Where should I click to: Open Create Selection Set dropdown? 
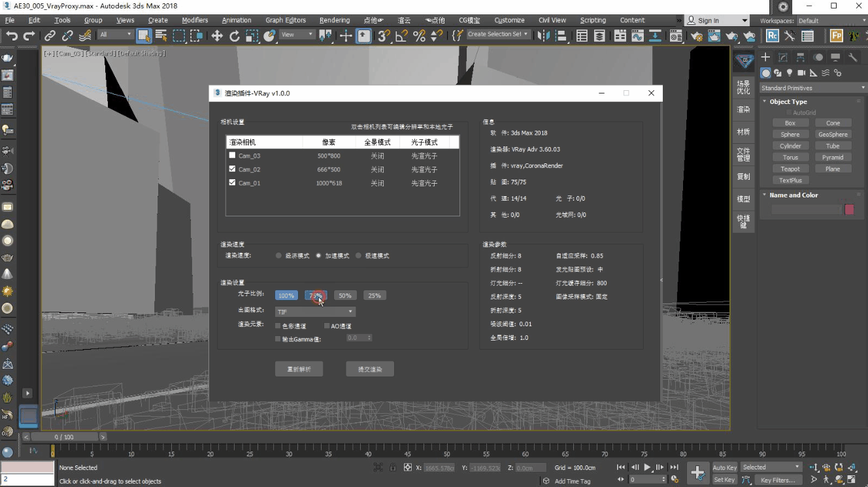(x=498, y=35)
